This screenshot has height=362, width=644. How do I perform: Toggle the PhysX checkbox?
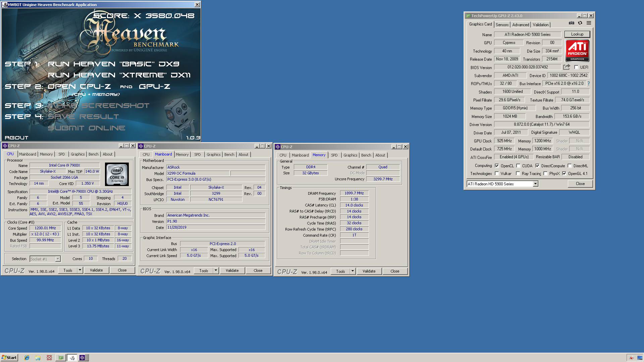coord(545,174)
